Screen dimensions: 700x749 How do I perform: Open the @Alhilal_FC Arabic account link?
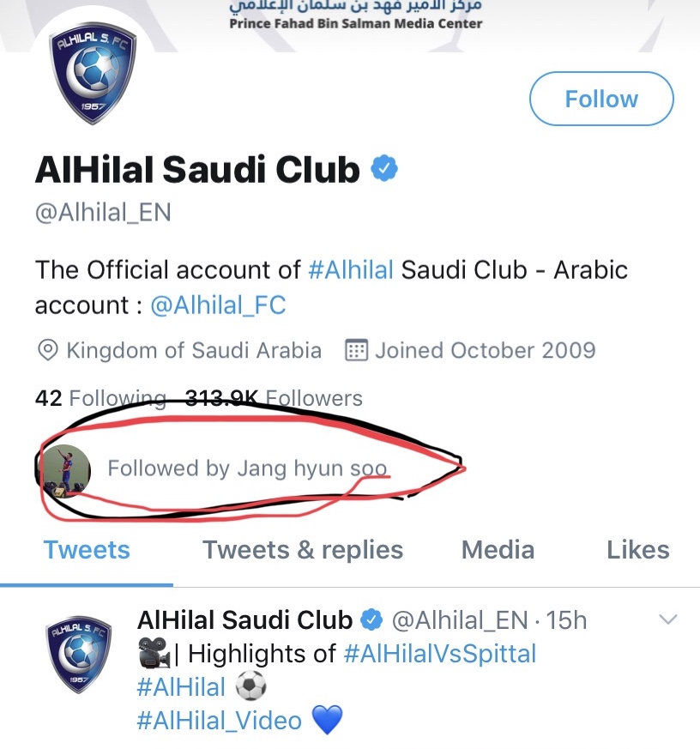point(218,305)
